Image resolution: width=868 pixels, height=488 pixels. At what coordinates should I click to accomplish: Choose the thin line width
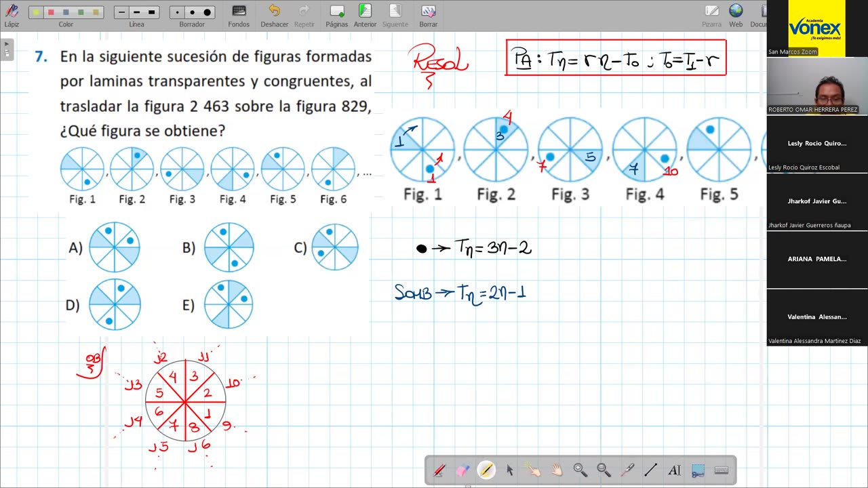point(122,12)
